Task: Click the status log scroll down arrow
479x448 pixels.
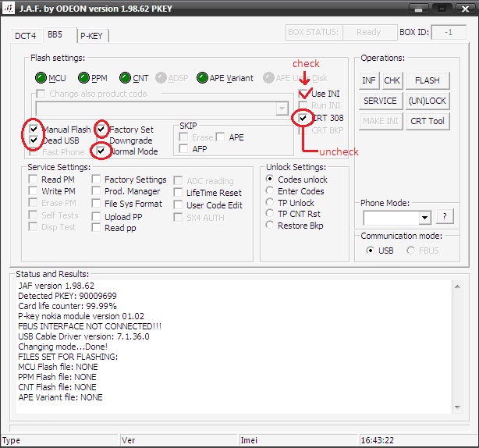Action: (457, 407)
